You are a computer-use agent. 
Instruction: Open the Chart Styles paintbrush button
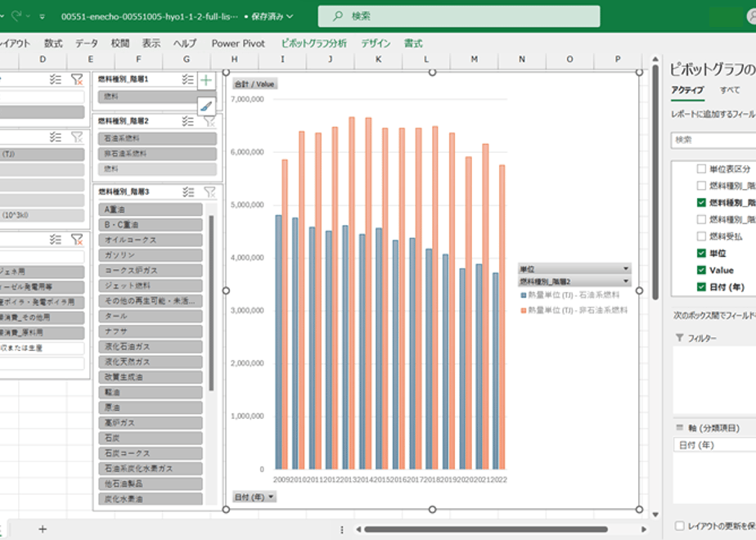click(206, 106)
